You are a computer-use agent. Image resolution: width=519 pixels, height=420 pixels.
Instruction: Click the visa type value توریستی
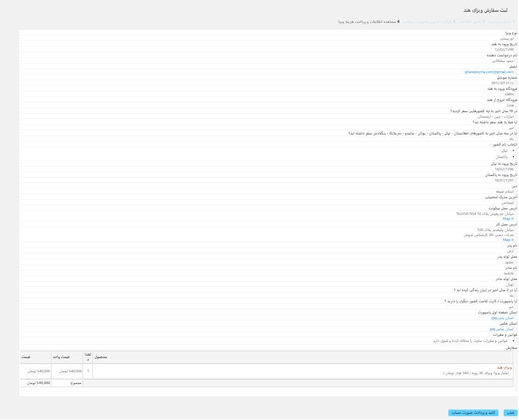pos(507,38)
